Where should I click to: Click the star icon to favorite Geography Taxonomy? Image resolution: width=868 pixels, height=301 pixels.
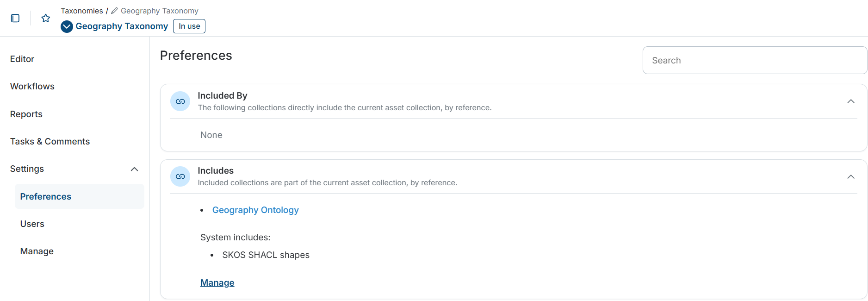pos(45,18)
